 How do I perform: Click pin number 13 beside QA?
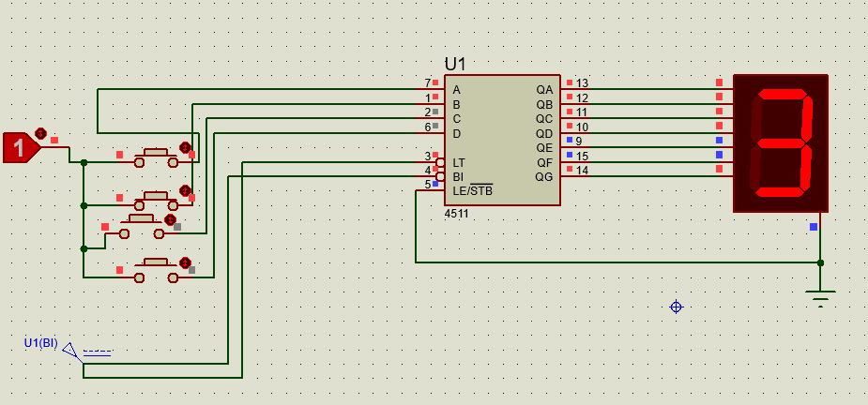582,83
